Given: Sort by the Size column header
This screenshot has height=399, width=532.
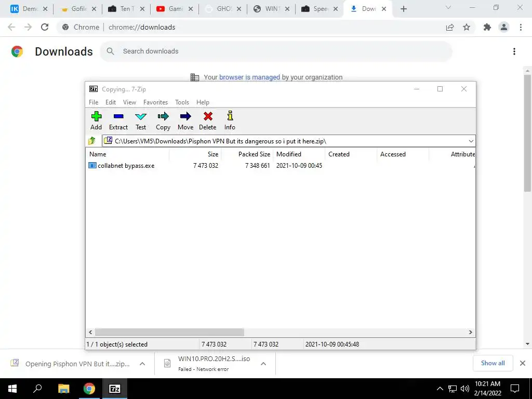Looking at the screenshot, I should (195, 154).
